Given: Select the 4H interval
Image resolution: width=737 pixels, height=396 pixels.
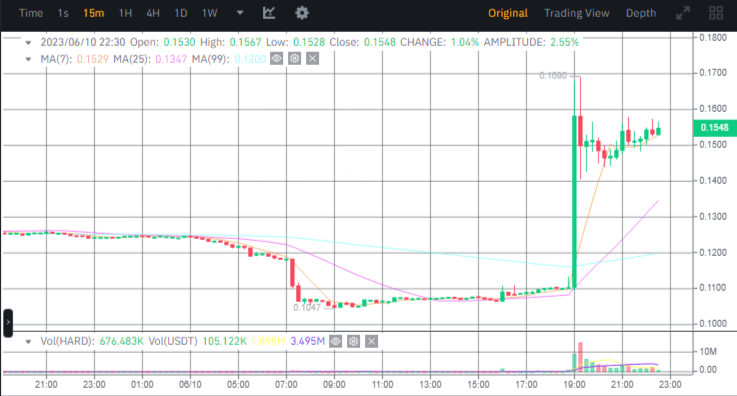Looking at the screenshot, I should pos(153,13).
